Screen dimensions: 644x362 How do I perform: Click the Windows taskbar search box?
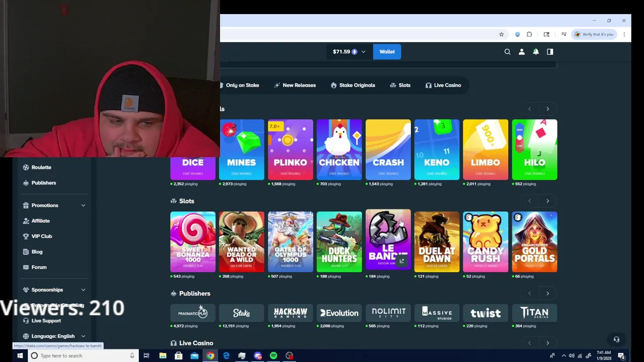click(x=83, y=355)
